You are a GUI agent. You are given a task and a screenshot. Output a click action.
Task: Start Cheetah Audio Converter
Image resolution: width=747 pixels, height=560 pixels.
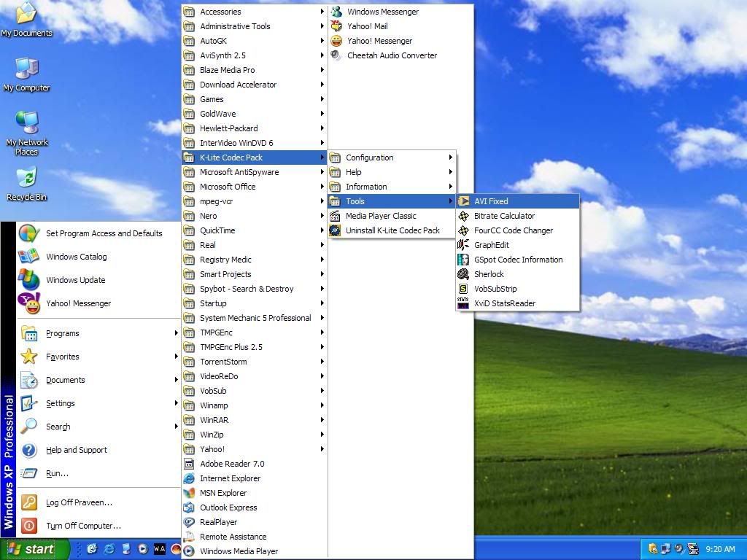tap(400, 55)
